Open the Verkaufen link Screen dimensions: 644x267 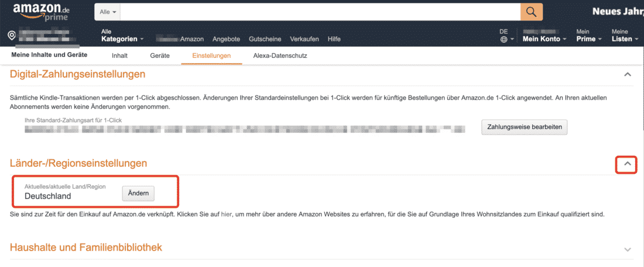[304, 39]
